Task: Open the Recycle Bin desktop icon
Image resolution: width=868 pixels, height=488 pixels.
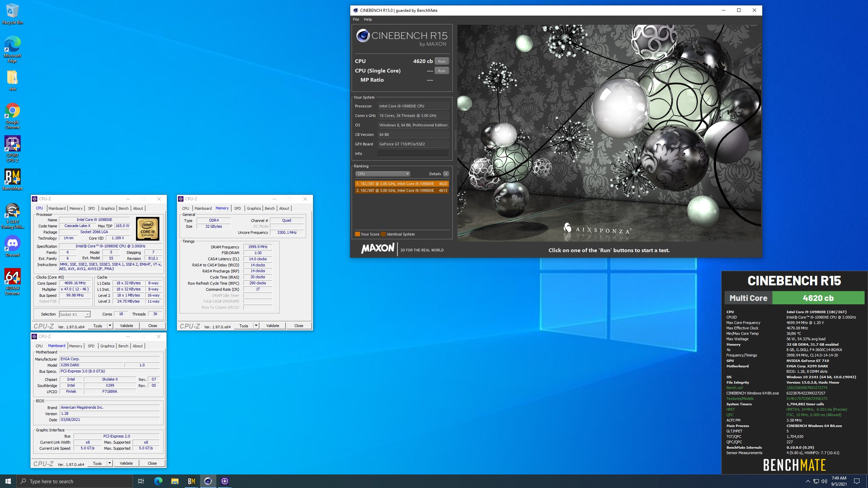Action: tap(12, 14)
